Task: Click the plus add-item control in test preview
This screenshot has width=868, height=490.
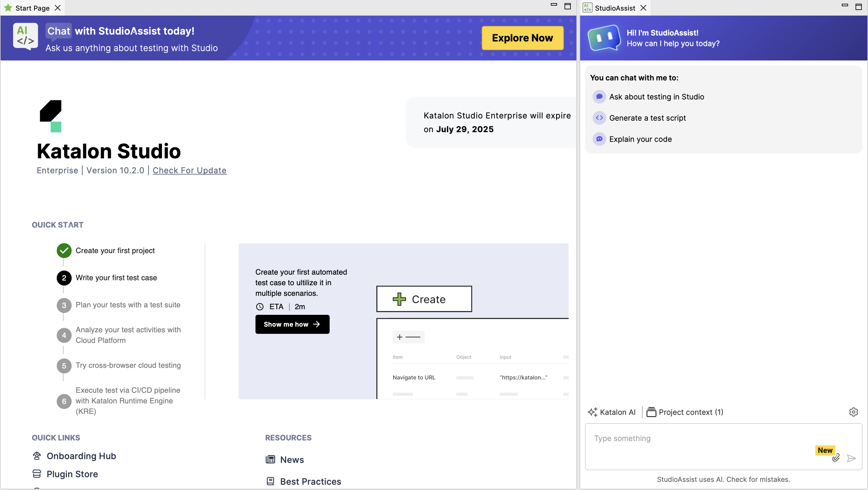Action: coord(408,337)
